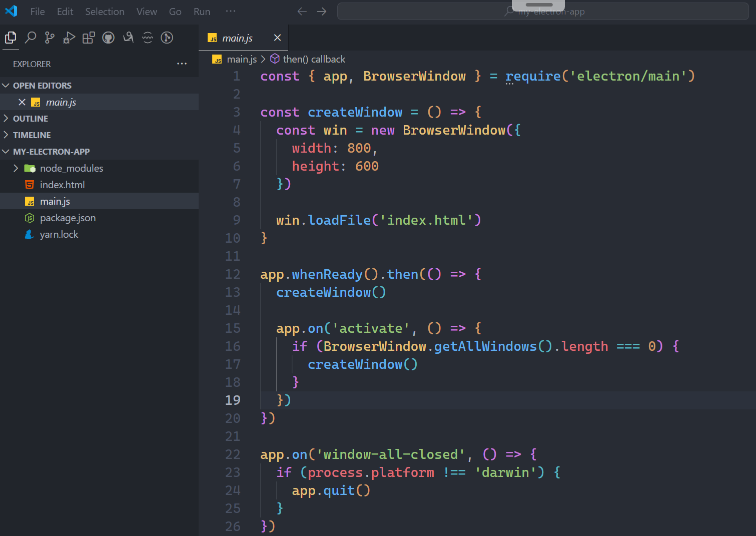Click the Node icon beside package.json
The image size is (756, 536).
[x=30, y=218]
